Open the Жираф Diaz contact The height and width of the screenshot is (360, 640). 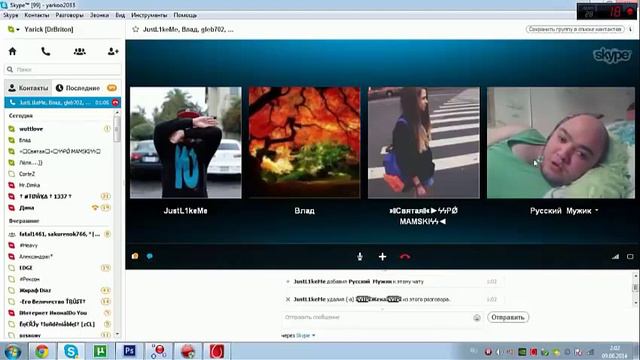tap(35, 290)
